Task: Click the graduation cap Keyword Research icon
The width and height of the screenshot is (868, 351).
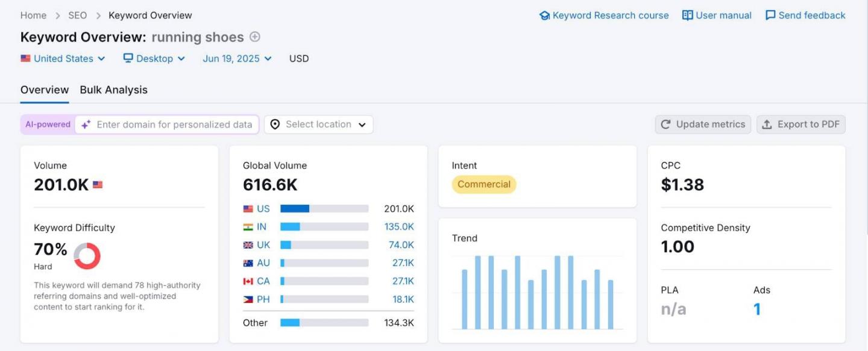Action: (544, 16)
